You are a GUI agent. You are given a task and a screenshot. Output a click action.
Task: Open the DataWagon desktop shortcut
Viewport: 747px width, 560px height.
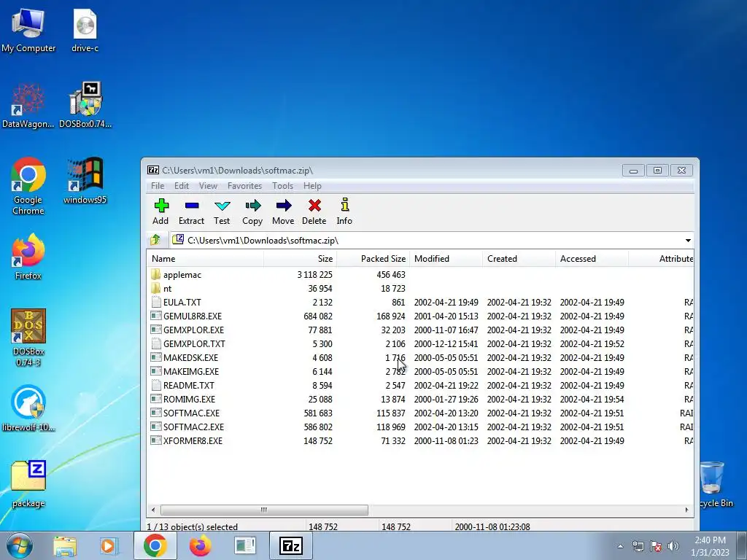(28, 106)
